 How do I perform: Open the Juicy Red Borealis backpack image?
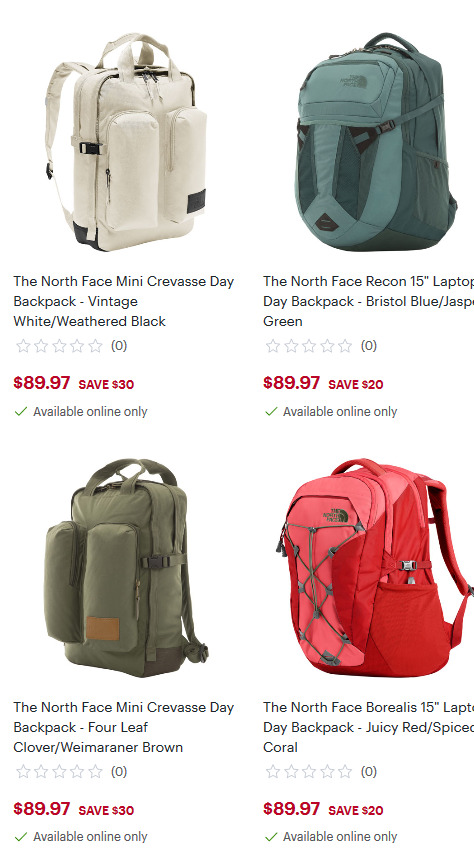click(375, 568)
